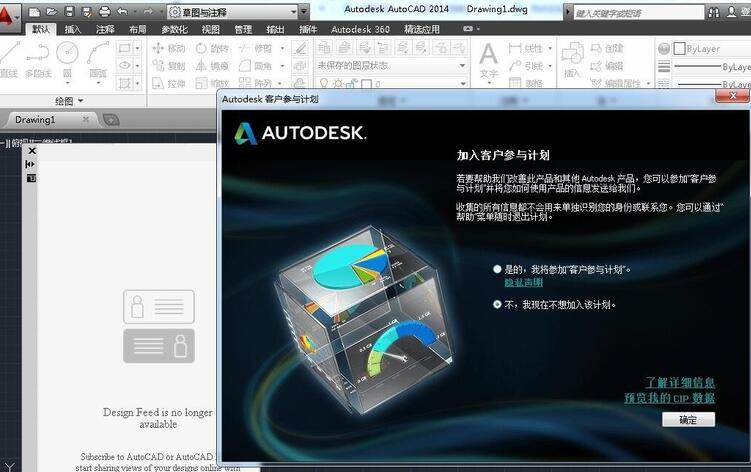Viewport: 751px width, 472px height.
Task: Expand the 绘图 draw panel
Action: (x=69, y=101)
